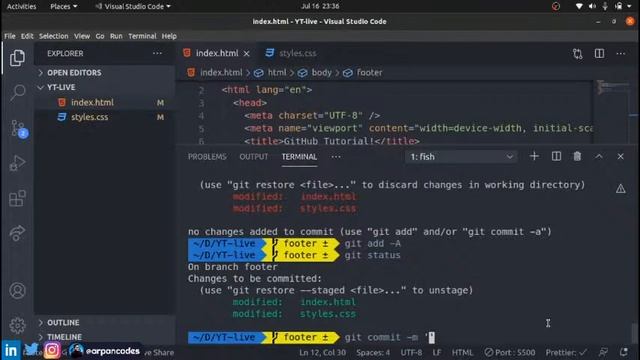Image resolution: width=640 pixels, height=360 pixels.
Task: Open the Help menu
Action: [x=169, y=36]
